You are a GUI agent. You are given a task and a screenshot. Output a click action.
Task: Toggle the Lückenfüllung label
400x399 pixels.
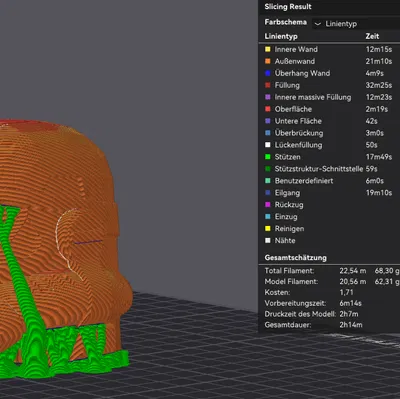[x=298, y=145]
